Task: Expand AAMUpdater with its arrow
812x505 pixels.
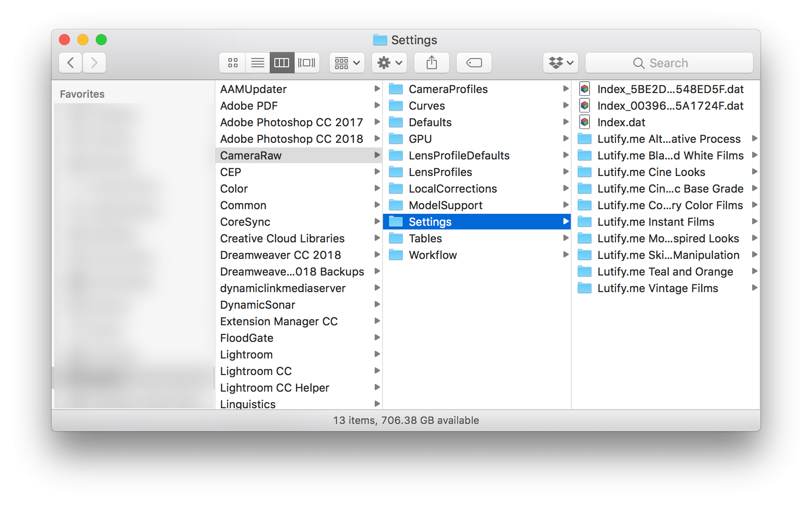Action: click(x=377, y=88)
